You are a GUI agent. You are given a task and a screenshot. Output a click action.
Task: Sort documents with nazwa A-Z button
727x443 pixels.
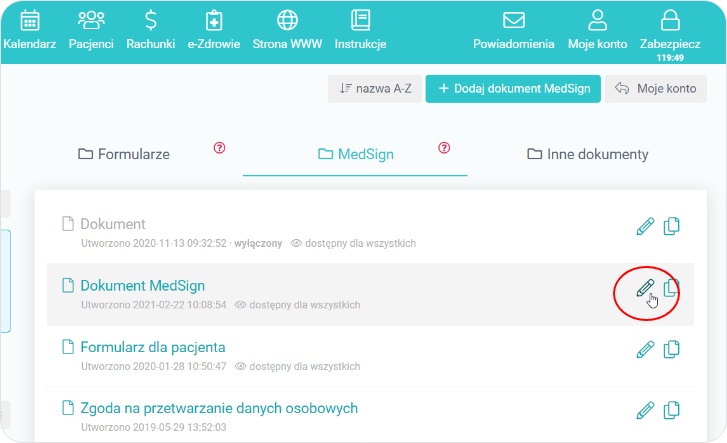coord(375,89)
